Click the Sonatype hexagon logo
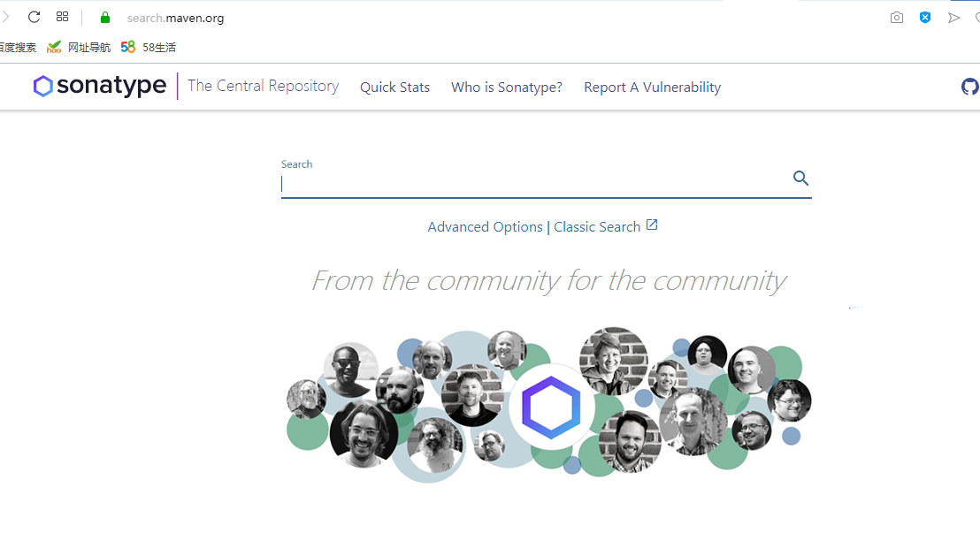This screenshot has width=980, height=556. coord(42,87)
